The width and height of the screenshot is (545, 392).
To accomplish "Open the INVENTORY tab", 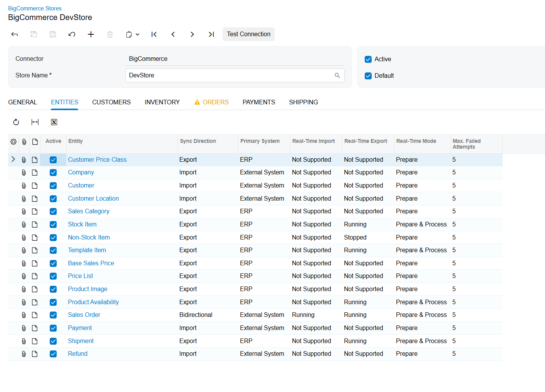I will click(x=162, y=102).
